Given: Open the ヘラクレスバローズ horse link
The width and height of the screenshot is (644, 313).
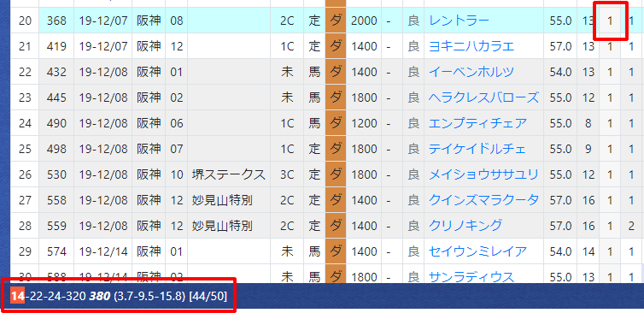Looking at the screenshot, I should point(483,97).
